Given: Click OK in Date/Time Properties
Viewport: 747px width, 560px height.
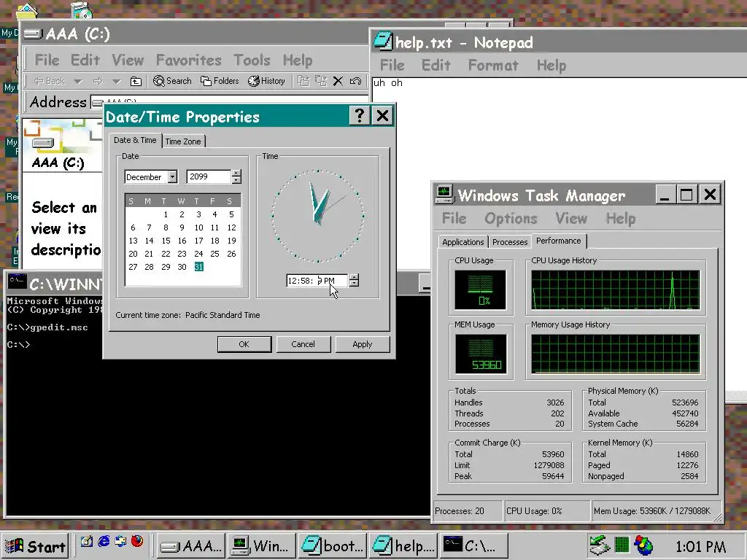Looking at the screenshot, I should click(244, 344).
